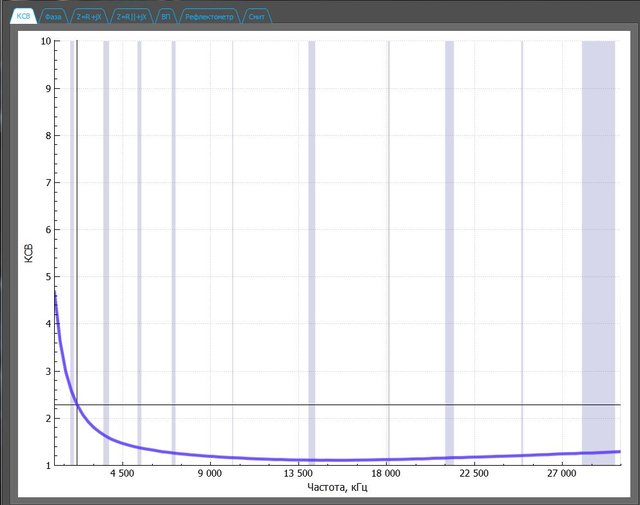Click the shaded band just left of 22 500
Viewport: 640px width, 505px height.
pyautogui.click(x=449, y=200)
